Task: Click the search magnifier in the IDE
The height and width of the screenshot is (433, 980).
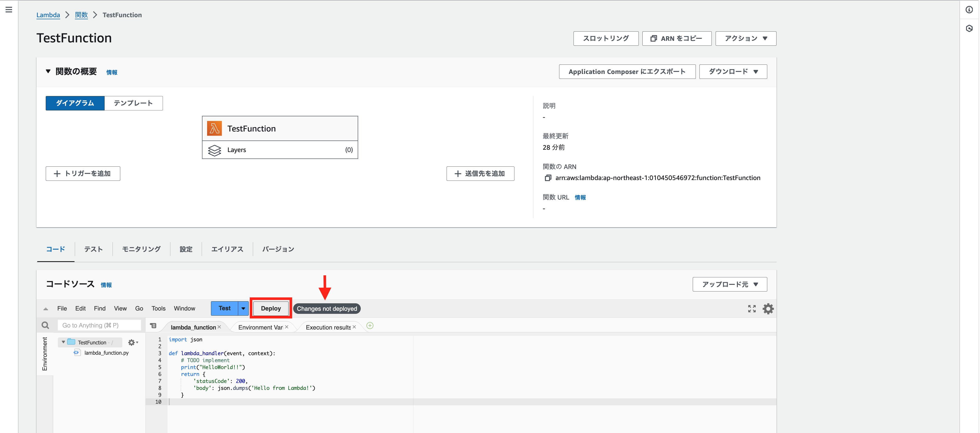Action: point(45,325)
